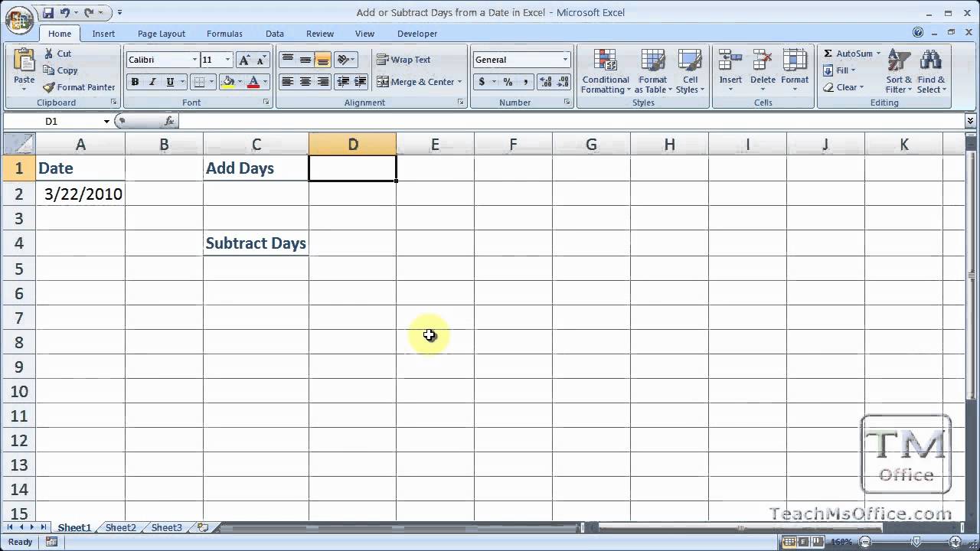Image resolution: width=980 pixels, height=551 pixels.
Task: Open the Developer ribbon tab
Action: click(x=417, y=34)
